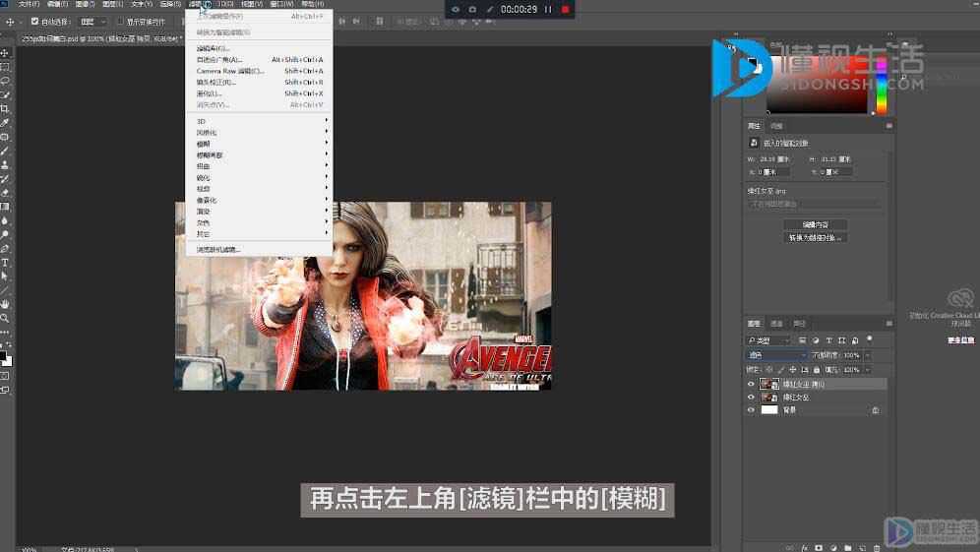Select the Clone Stamp tool
The width and height of the screenshot is (980, 552).
5,164
